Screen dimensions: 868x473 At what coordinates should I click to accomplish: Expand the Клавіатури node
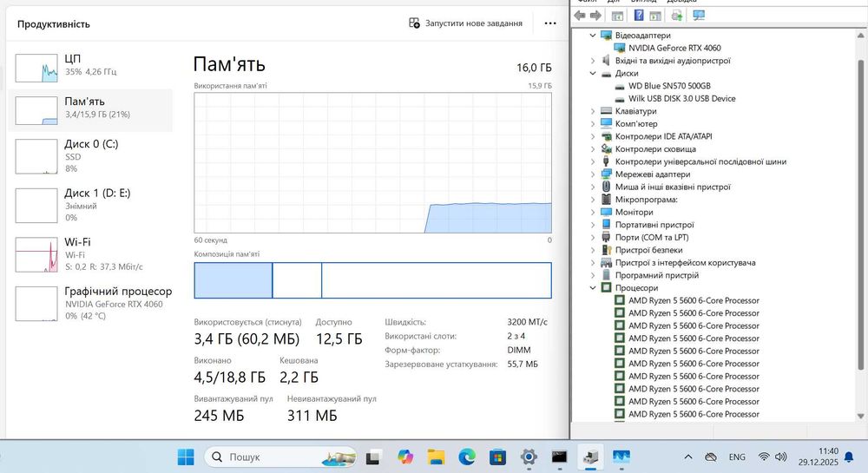click(593, 111)
